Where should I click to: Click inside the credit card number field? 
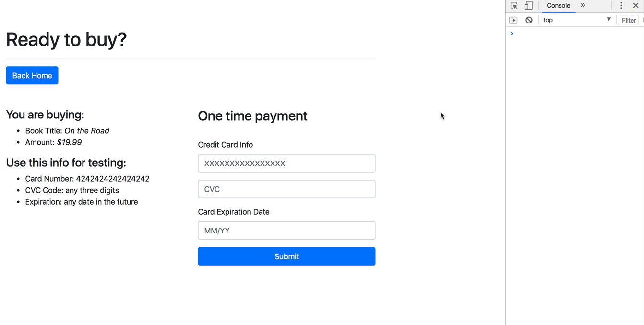click(286, 163)
